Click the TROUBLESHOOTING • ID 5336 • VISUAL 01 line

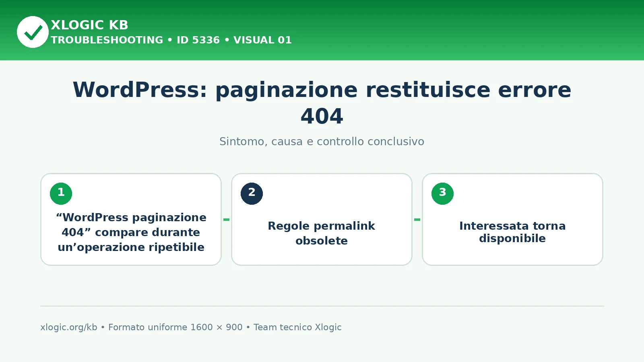tap(171, 40)
